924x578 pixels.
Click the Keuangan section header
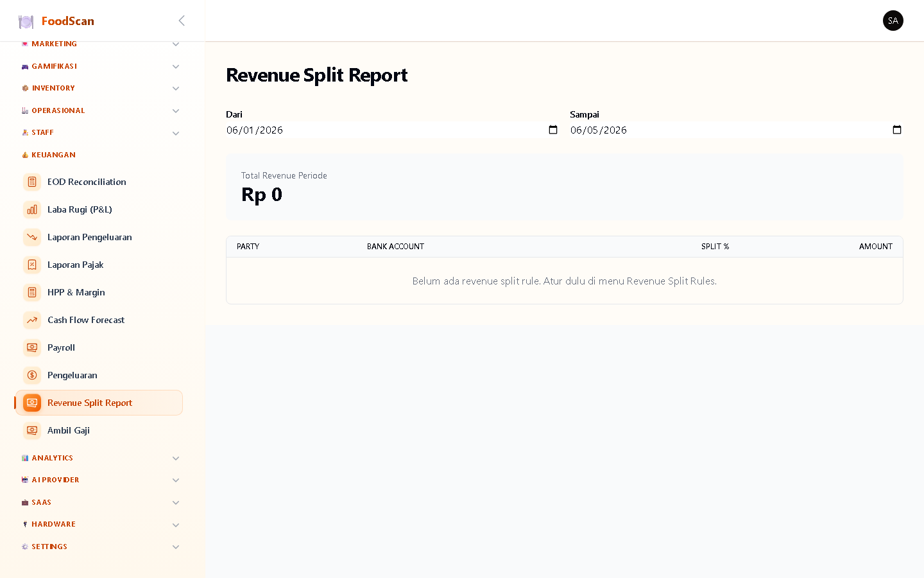tap(53, 155)
